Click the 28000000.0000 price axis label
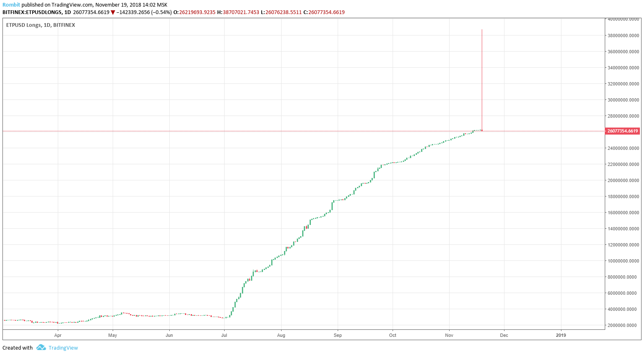Image resolution: width=644 pixels, height=355 pixels. pyautogui.click(x=623, y=116)
